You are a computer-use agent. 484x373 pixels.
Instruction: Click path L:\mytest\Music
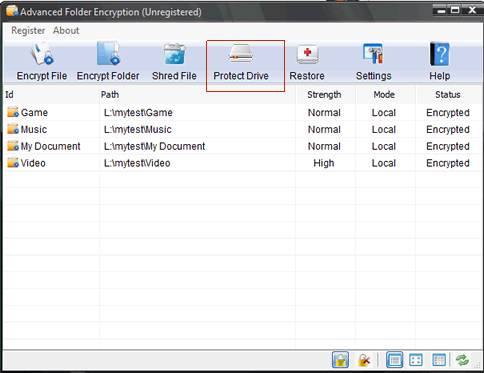pos(138,129)
